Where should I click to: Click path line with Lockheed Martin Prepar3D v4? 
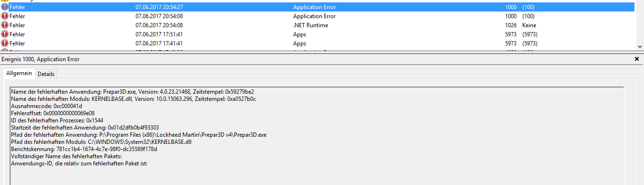[x=138, y=135]
